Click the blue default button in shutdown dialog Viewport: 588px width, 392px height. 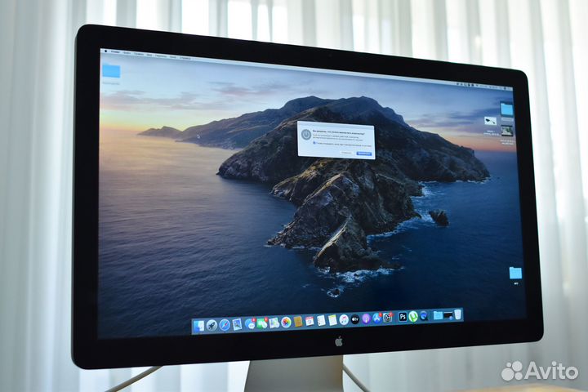363,154
